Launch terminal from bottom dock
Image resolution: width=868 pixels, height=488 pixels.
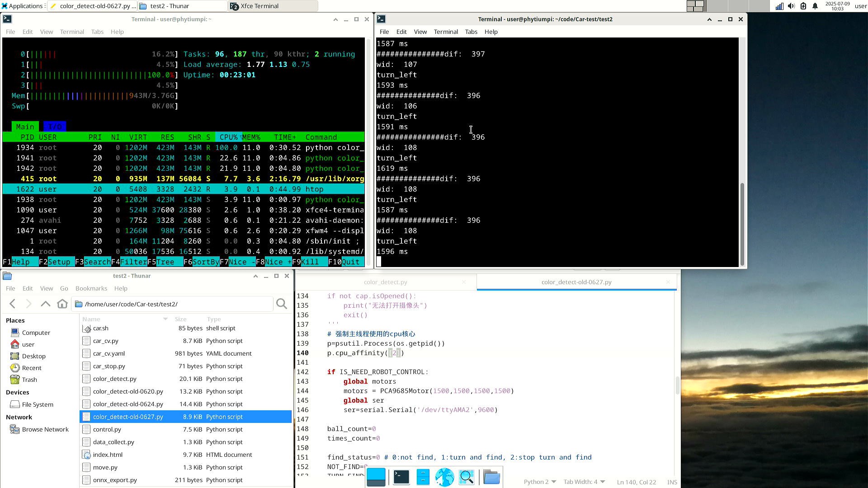point(401,477)
